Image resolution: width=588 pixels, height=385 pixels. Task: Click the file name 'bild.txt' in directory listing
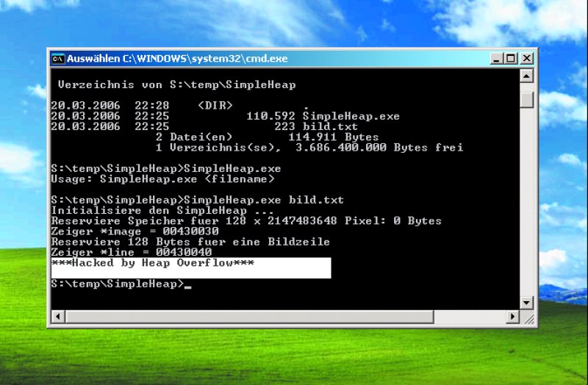(330, 126)
